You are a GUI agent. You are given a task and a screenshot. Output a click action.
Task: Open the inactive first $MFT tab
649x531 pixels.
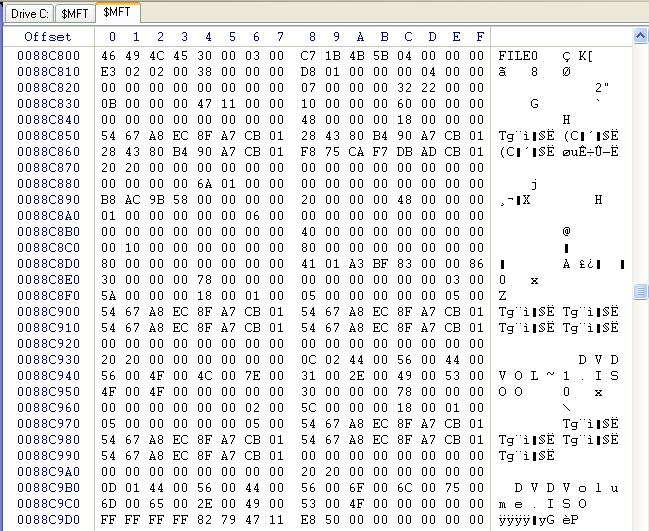(x=74, y=13)
